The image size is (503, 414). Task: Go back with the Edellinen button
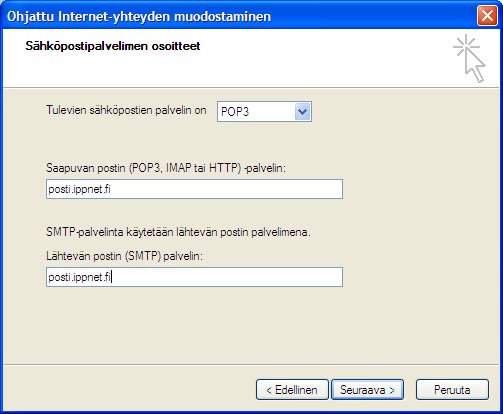point(292,390)
